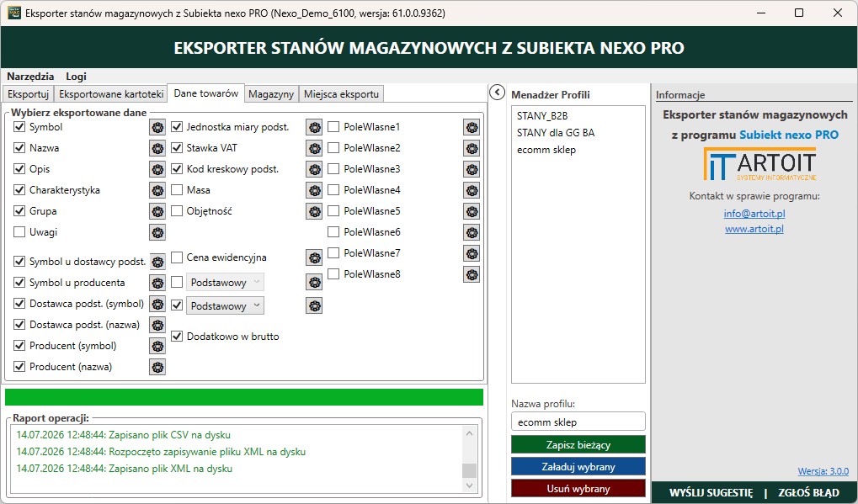Open settings gear next to Opis
858x504 pixels.
[x=157, y=169]
